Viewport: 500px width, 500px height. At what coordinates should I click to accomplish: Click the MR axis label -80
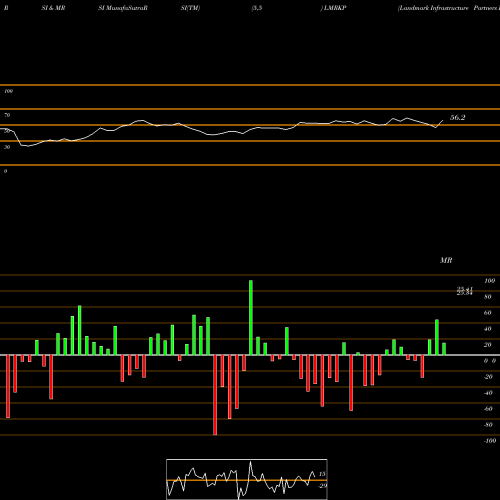pos(488,425)
